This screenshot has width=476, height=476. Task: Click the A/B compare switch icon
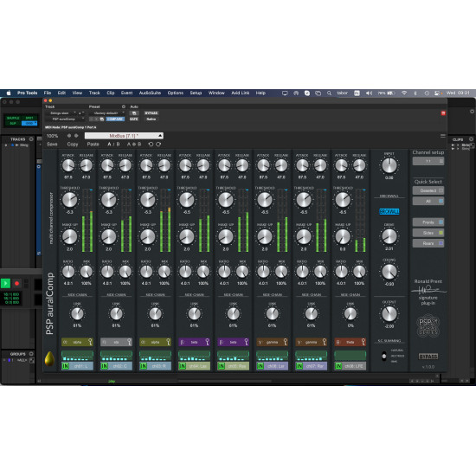click(x=114, y=145)
